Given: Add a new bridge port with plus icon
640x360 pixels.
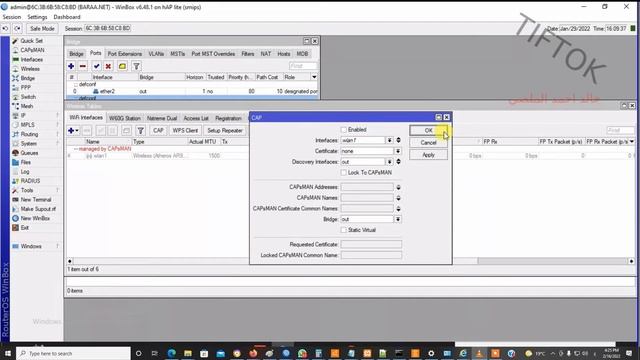Looking at the screenshot, I should pos(71,66).
